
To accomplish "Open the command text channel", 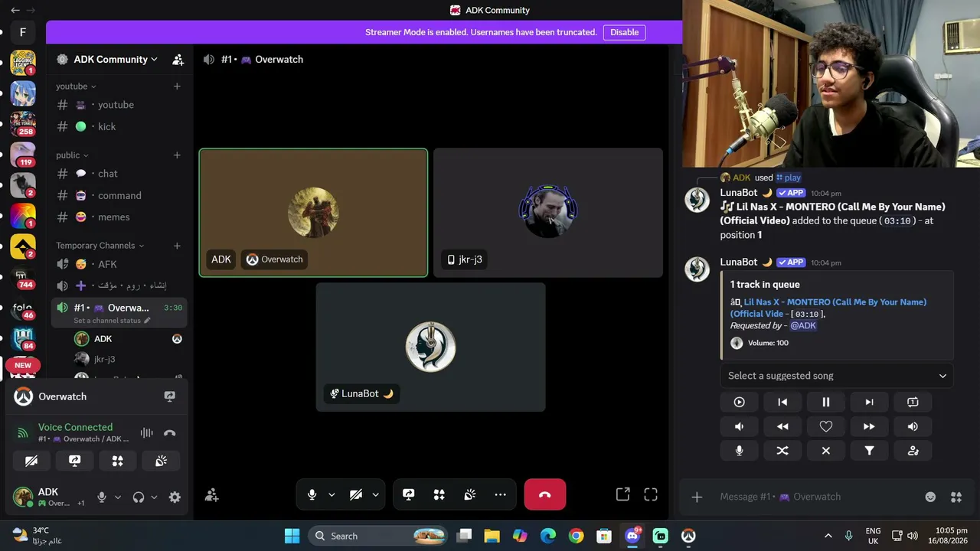I will pos(119,196).
